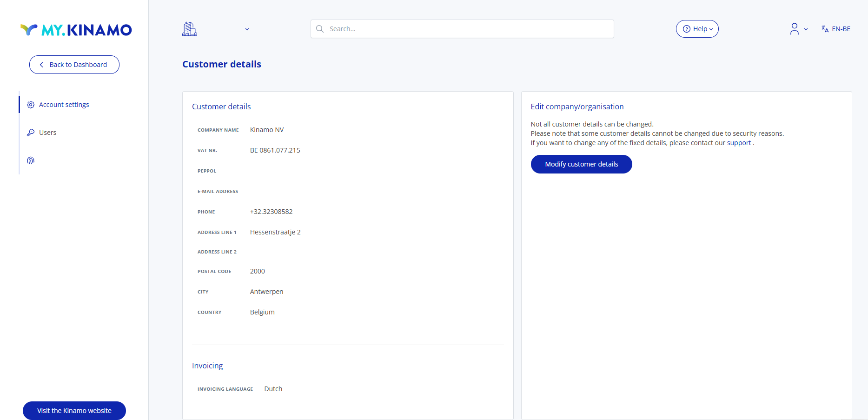Click the Edit company/organisation heading
The height and width of the screenshot is (420, 868).
click(x=577, y=107)
